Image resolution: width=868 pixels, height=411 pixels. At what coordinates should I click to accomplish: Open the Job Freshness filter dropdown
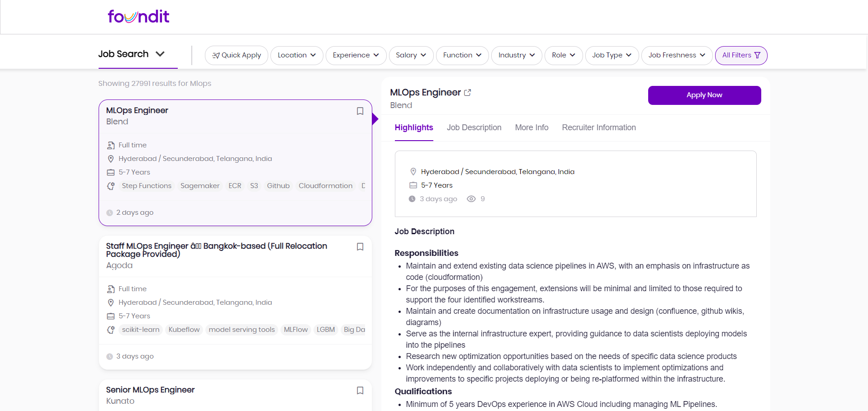pyautogui.click(x=677, y=56)
